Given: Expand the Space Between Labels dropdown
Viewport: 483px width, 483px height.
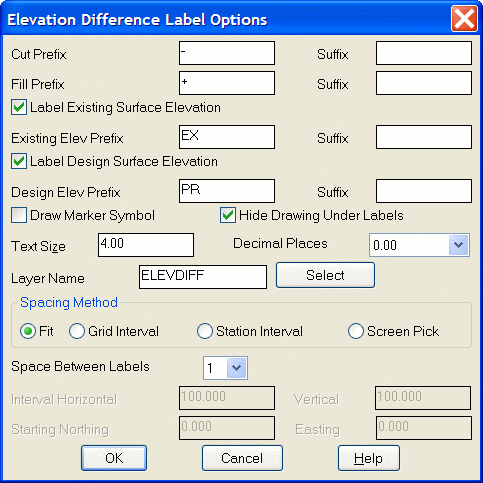Looking at the screenshot, I should [x=237, y=368].
